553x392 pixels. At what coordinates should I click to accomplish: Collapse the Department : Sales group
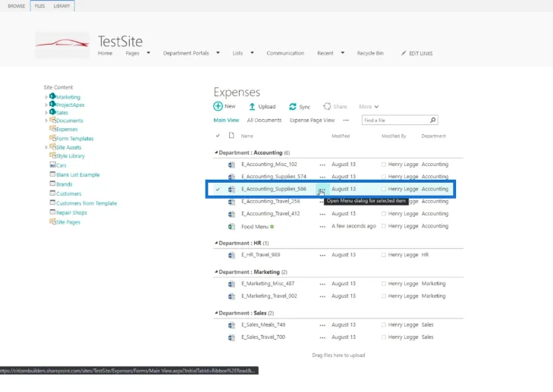216,312
